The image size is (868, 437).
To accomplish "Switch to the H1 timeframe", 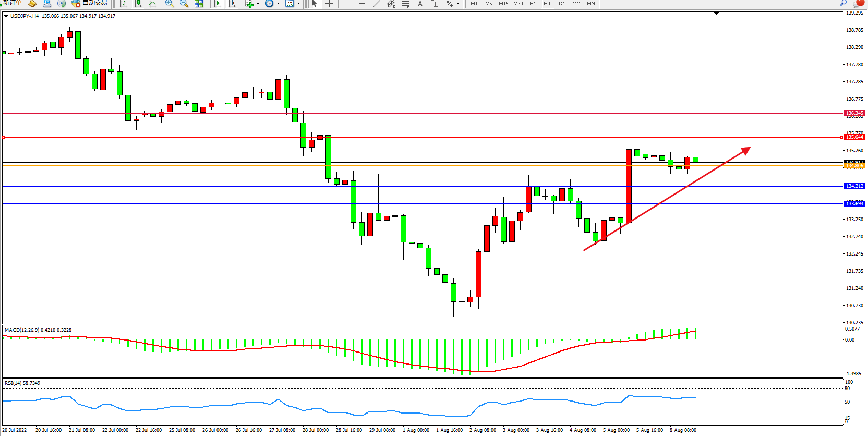I will coord(533,4).
